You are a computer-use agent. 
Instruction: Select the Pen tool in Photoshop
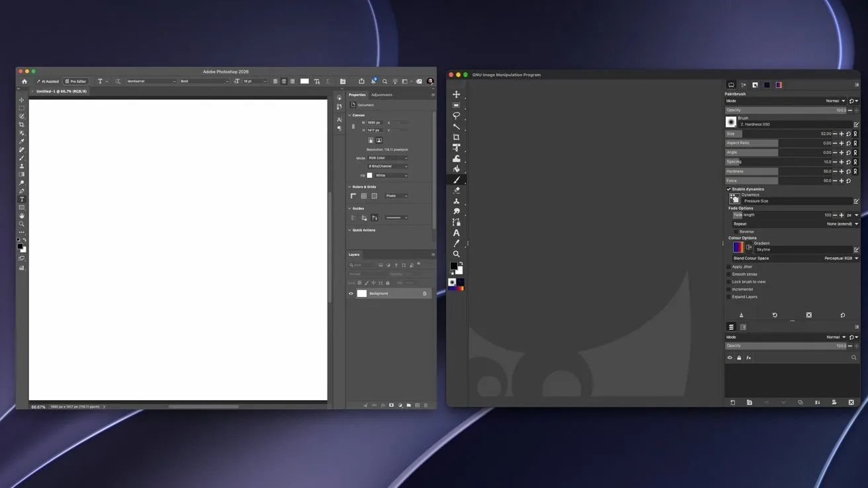22,191
